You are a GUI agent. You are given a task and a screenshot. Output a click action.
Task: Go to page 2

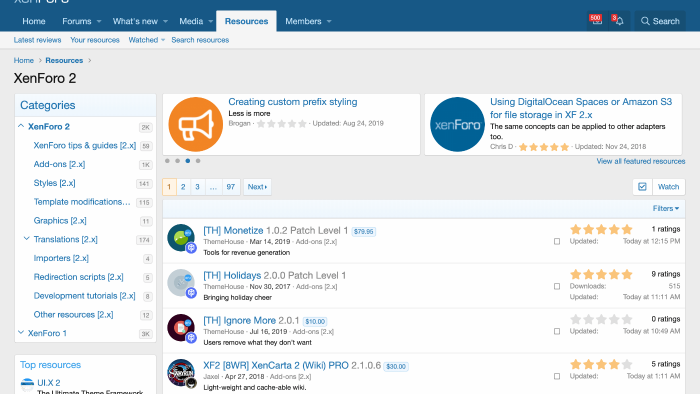183,187
